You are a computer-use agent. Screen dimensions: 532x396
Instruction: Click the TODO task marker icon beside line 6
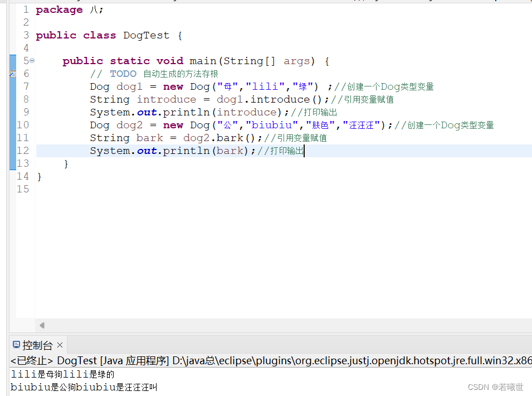pyautogui.click(x=12, y=73)
